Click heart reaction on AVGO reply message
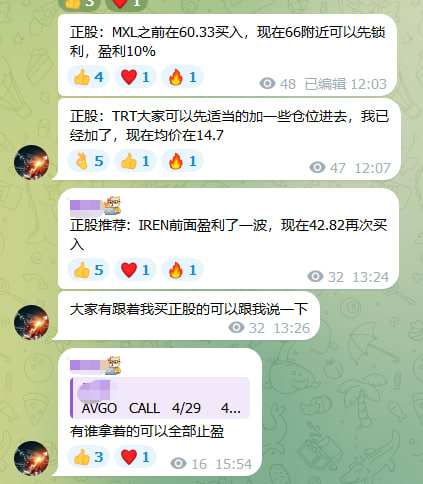The image size is (423, 484). (135, 457)
